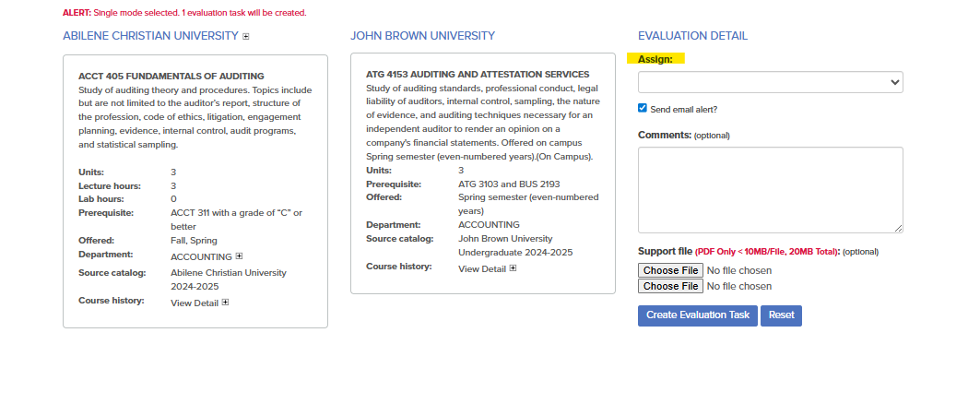Click the plus icon next to ACCOUNTING department

pyautogui.click(x=239, y=255)
